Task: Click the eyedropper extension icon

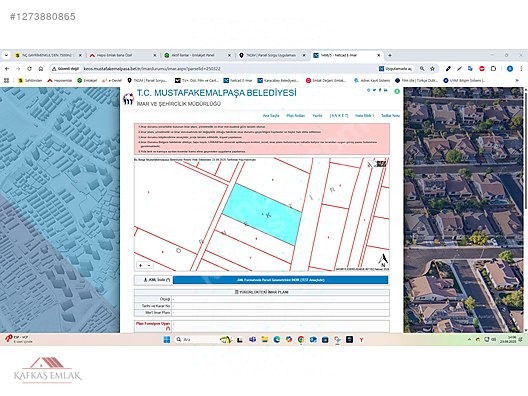Action: tap(448, 69)
